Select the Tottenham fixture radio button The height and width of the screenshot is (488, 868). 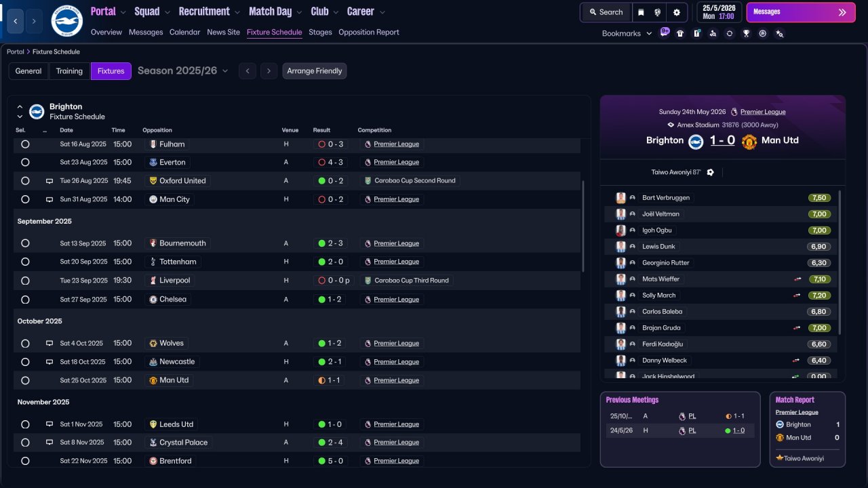pos(25,262)
